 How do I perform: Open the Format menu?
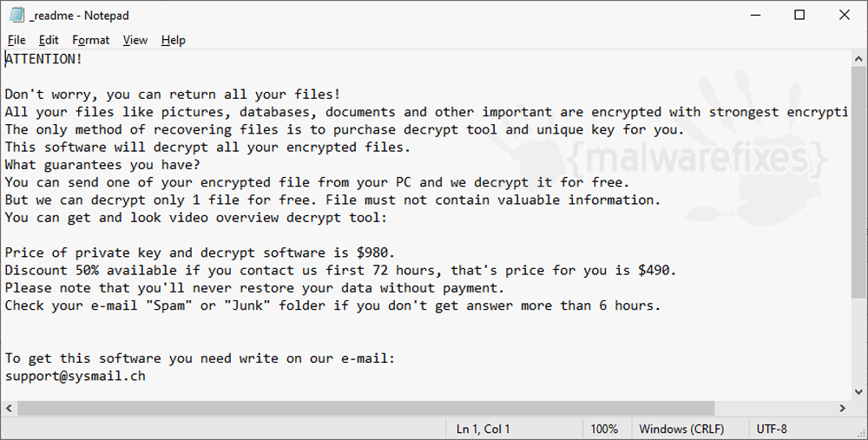coord(91,40)
